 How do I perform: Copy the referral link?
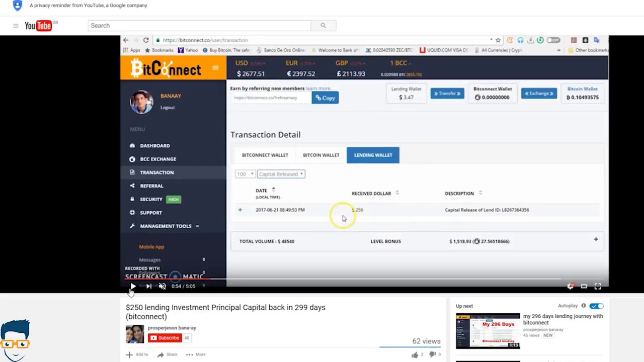pos(325,98)
